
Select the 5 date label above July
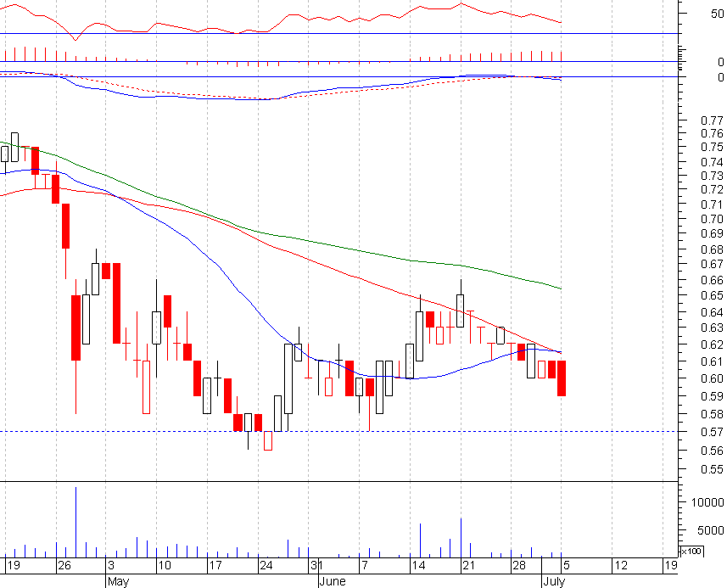567,565
